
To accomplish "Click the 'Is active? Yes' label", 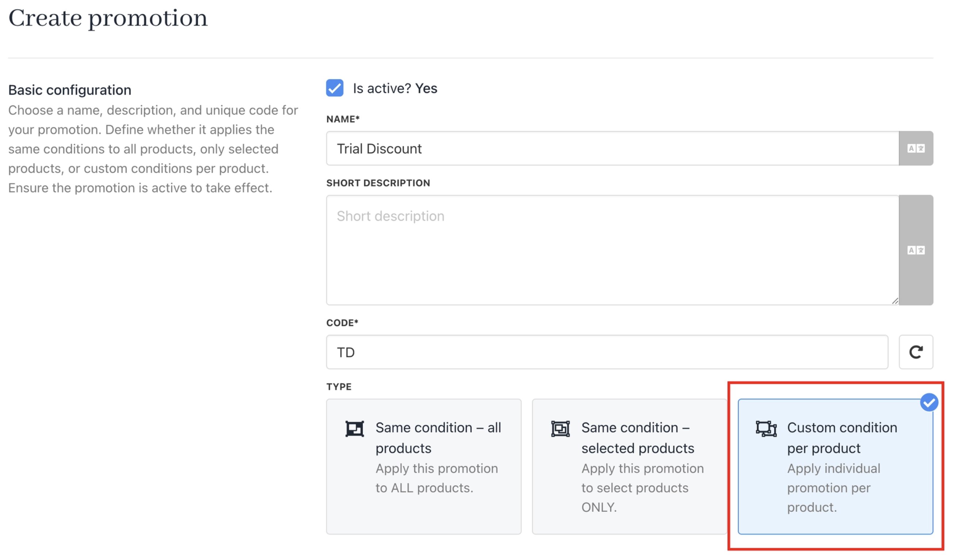I will 395,88.
